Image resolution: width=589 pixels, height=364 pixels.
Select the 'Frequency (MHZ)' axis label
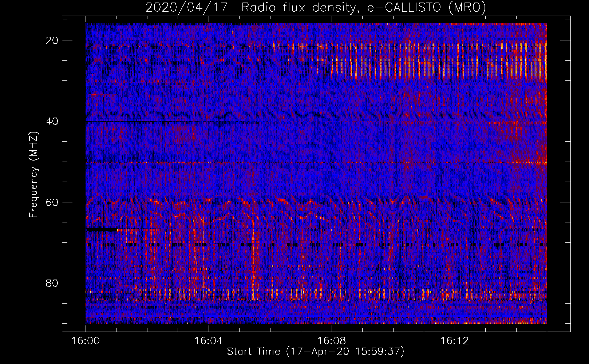click(33, 175)
